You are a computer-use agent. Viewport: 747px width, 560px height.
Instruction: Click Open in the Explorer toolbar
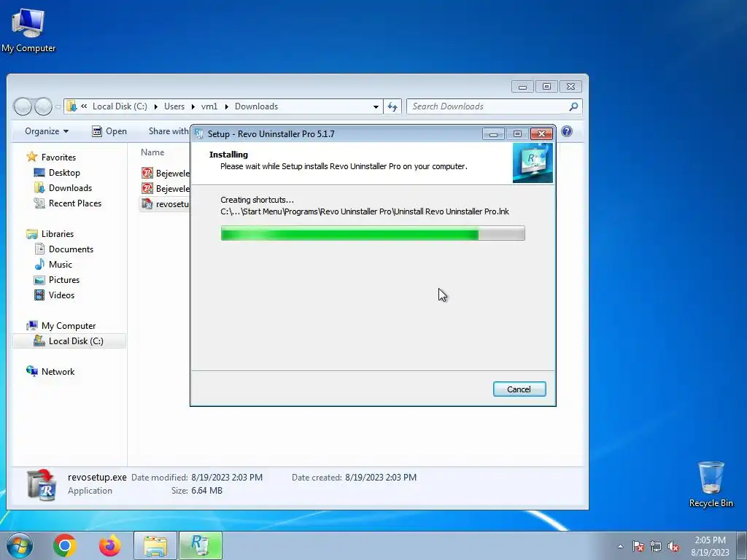109,131
